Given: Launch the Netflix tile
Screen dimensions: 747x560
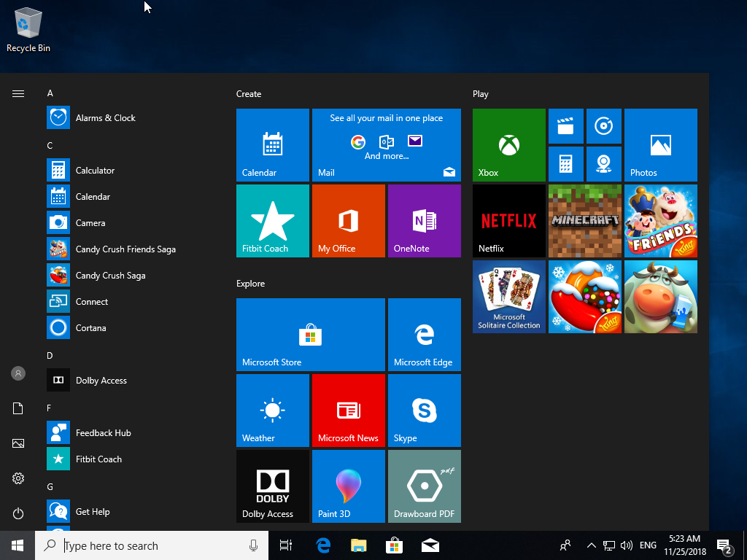Looking at the screenshot, I should 508,220.
